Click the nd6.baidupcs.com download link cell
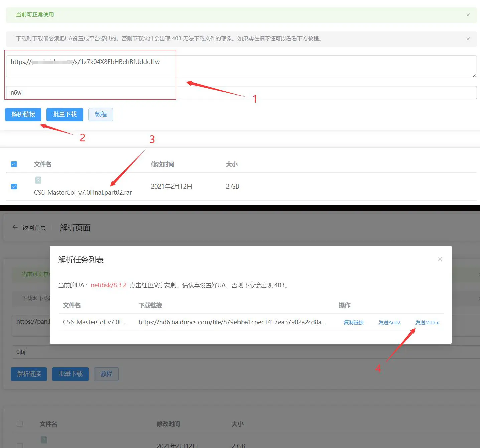The height and width of the screenshot is (448, 480). click(x=232, y=322)
